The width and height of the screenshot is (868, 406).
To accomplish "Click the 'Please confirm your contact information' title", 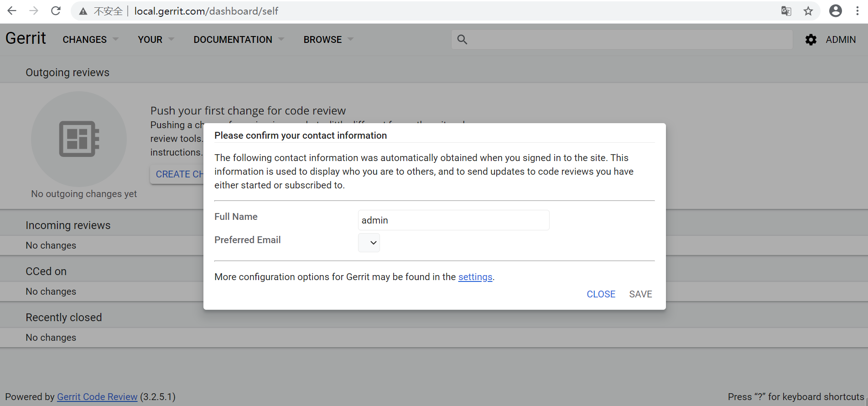I will click(301, 135).
